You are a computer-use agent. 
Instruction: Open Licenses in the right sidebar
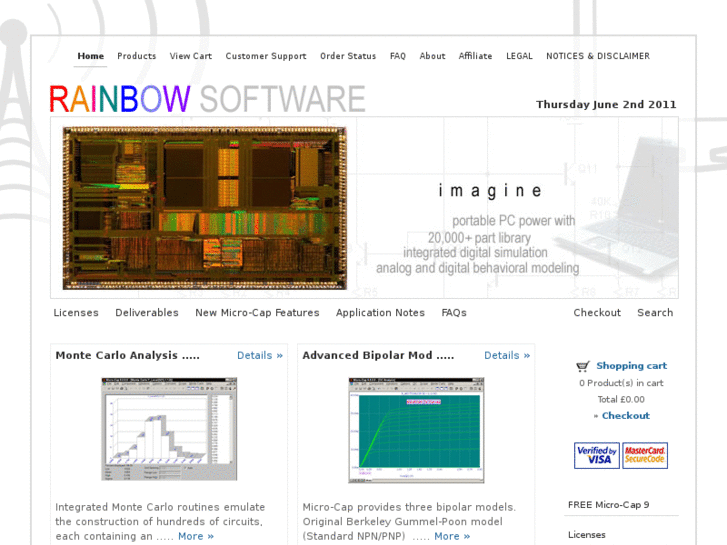pyautogui.click(x=587, y=535)
